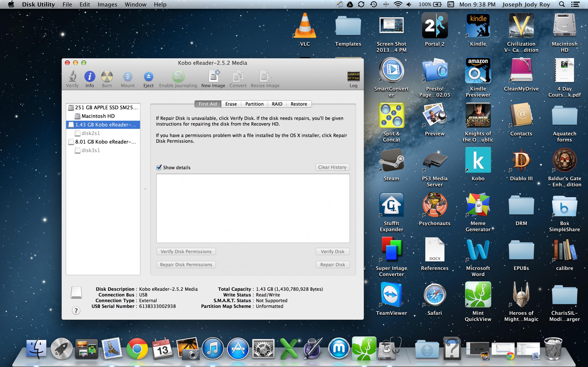This screenshot has width=588, height=367.
Task: Select the 8.01 GB Kobo eReader disk
Action: (x=105, y=142)
